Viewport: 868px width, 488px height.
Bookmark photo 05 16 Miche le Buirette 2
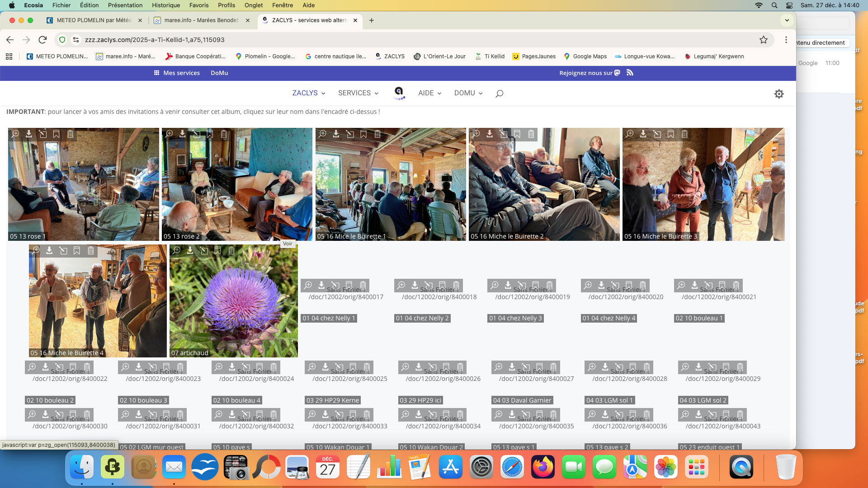[x=517, y=134]
